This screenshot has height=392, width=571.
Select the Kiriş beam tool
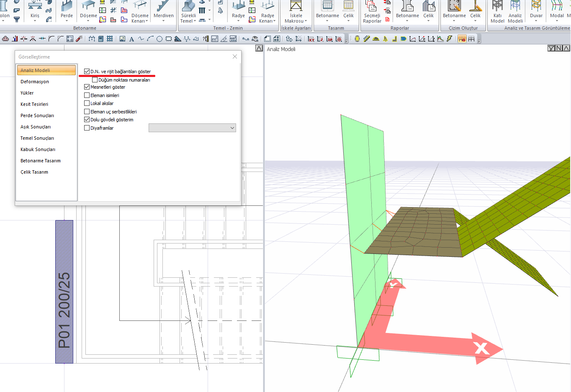pyautogui.click(x=35, y=10)
